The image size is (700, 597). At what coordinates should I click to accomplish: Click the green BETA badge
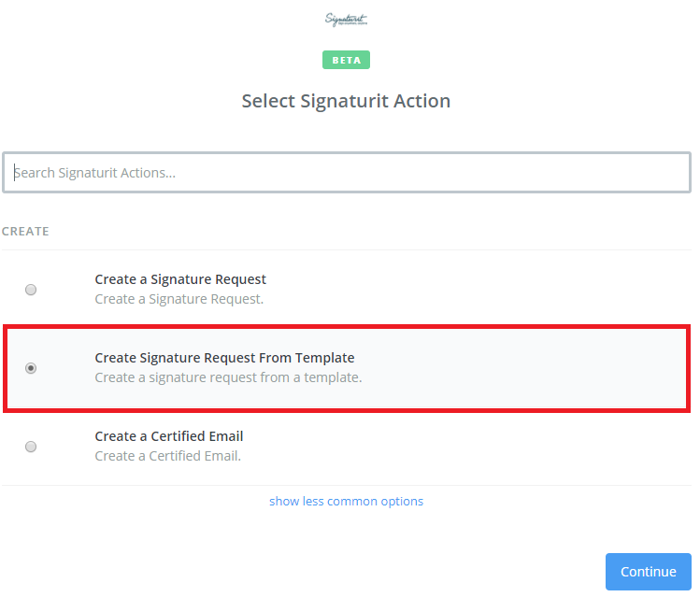tap(346, 60)
